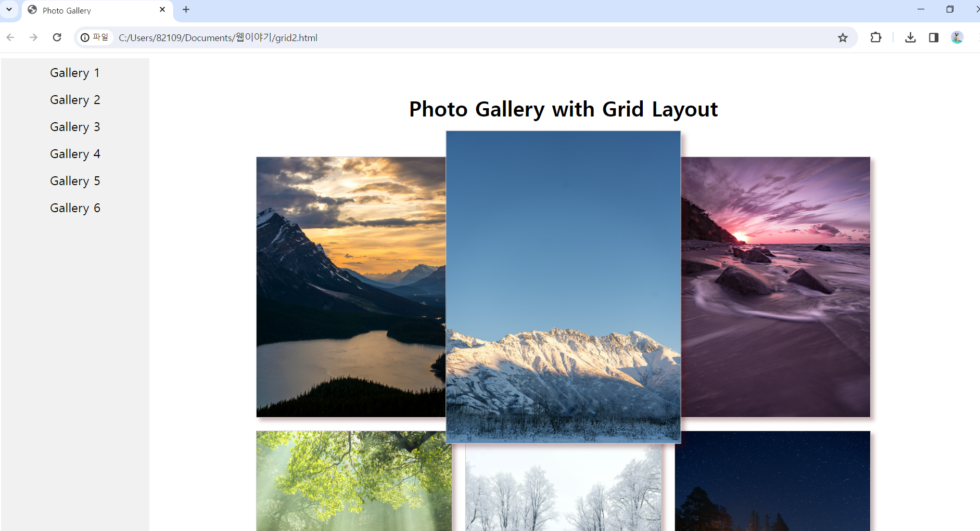Open Gallery 6 link

tap(75, 208)
